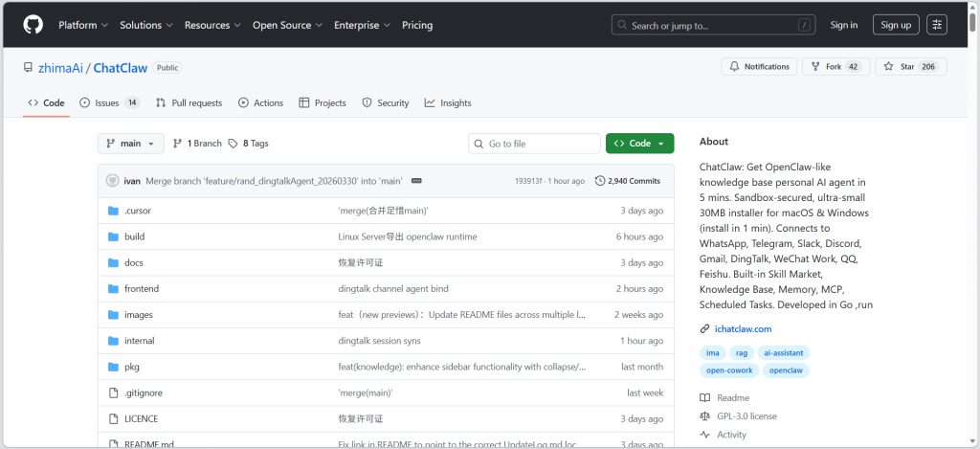Switch to the Issues tab
This screenshot has width=980, height=449.
(x=109, y=102)
